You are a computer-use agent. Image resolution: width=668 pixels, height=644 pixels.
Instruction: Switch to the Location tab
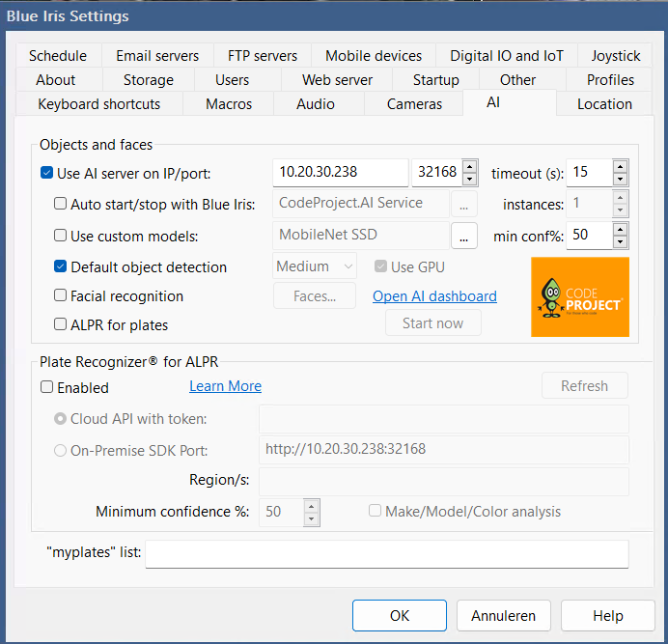pos(604,104)
